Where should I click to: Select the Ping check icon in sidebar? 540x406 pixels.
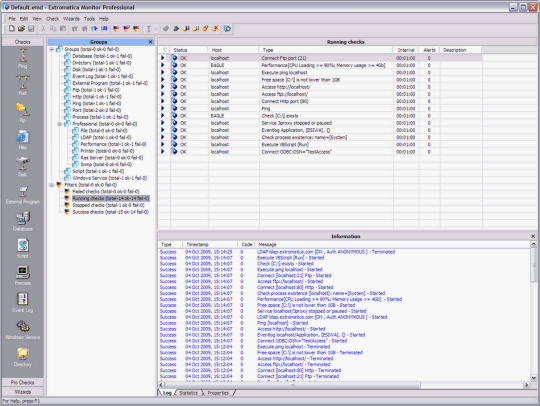pos(23,55)
